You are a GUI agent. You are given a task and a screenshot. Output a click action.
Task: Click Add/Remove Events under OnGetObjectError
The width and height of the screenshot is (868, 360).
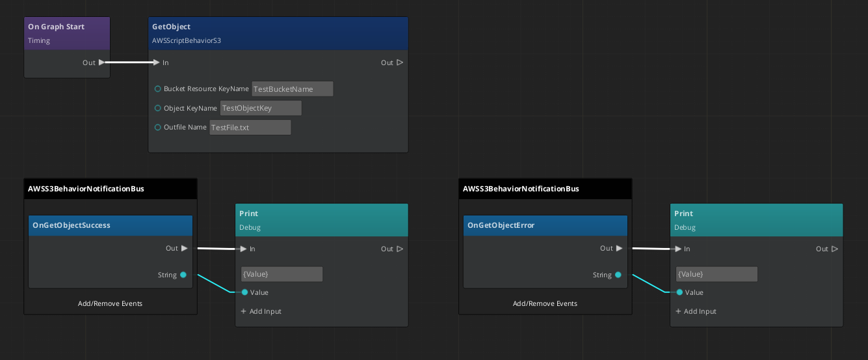[x=545, y=303]
